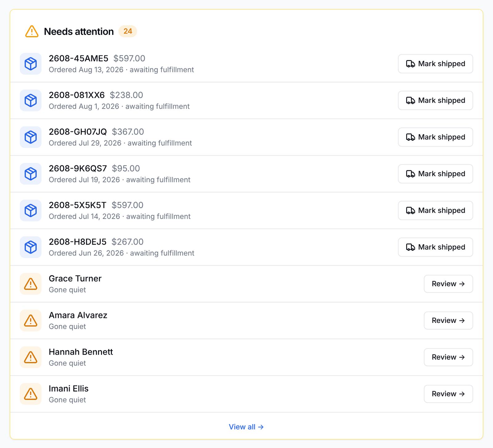Open Review for Imani Ellis

[x=448, y=394]
